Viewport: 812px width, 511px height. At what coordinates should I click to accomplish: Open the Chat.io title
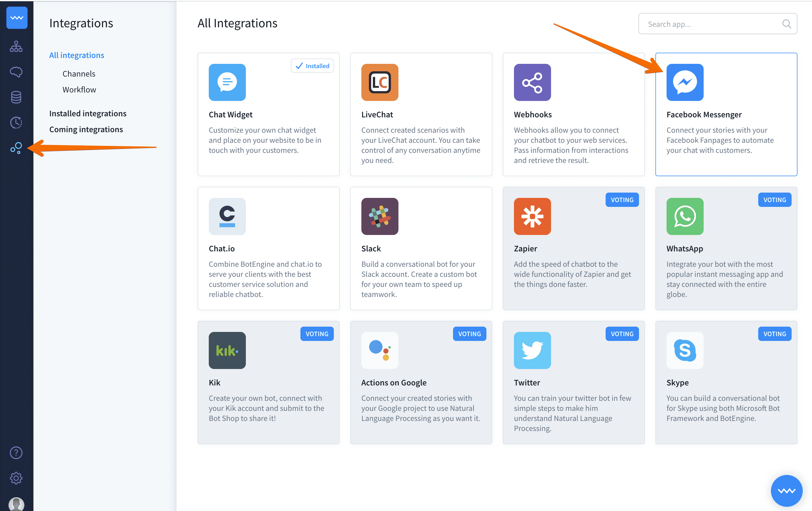coord(221,249)
